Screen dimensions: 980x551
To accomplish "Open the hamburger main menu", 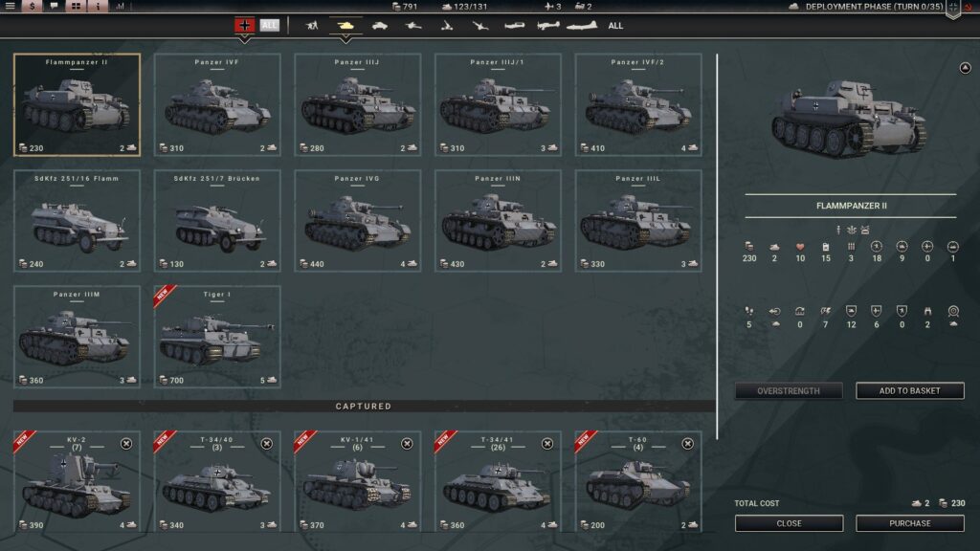I will tap(10, 7).
